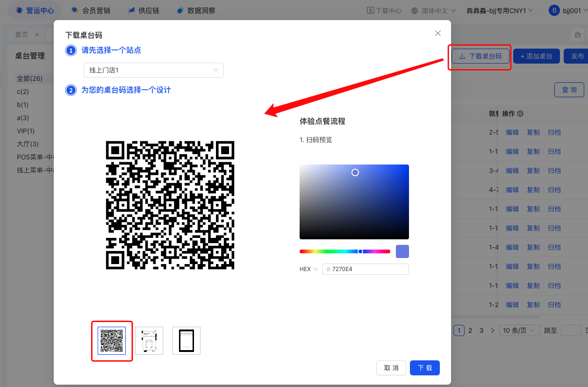
Task: Click 归档 in the 3-4 row
Action: tap(554, 171)
